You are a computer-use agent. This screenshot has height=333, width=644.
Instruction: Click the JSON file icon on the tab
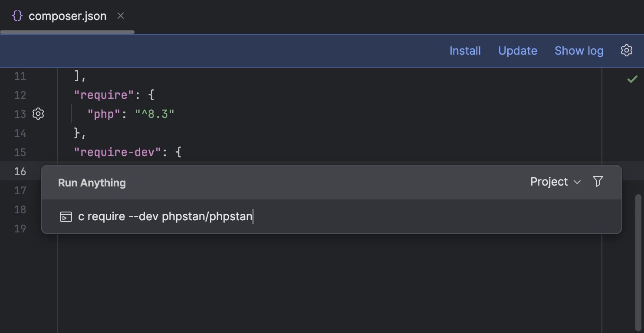coord(17,16)
